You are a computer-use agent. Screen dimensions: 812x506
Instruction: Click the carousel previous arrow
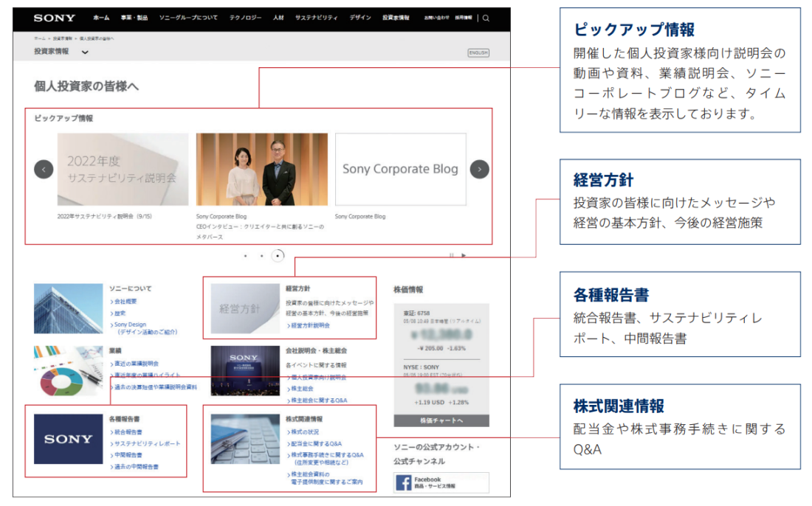click(43, 169)
